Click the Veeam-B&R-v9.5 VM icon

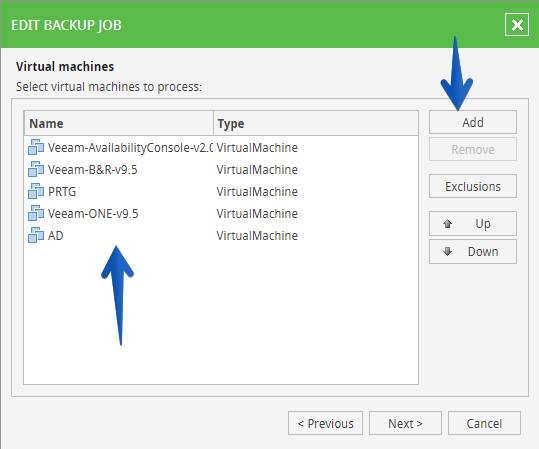[x=36, y=169]
